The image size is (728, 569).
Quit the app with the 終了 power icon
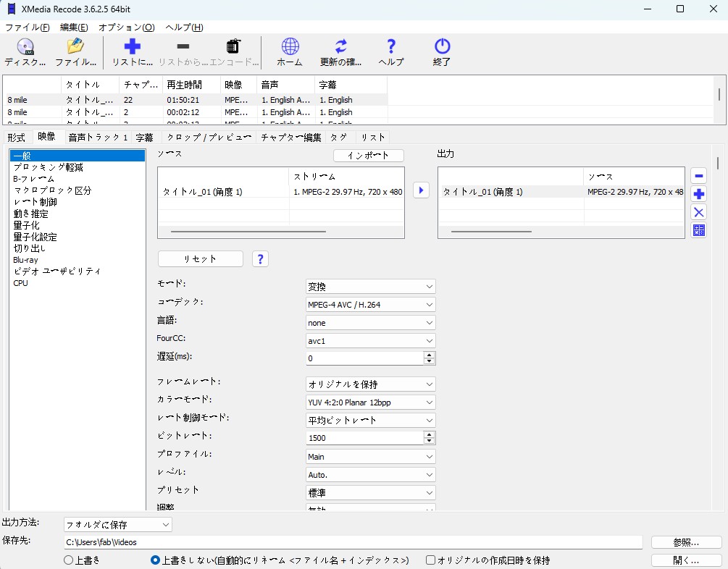pos(441,52)
